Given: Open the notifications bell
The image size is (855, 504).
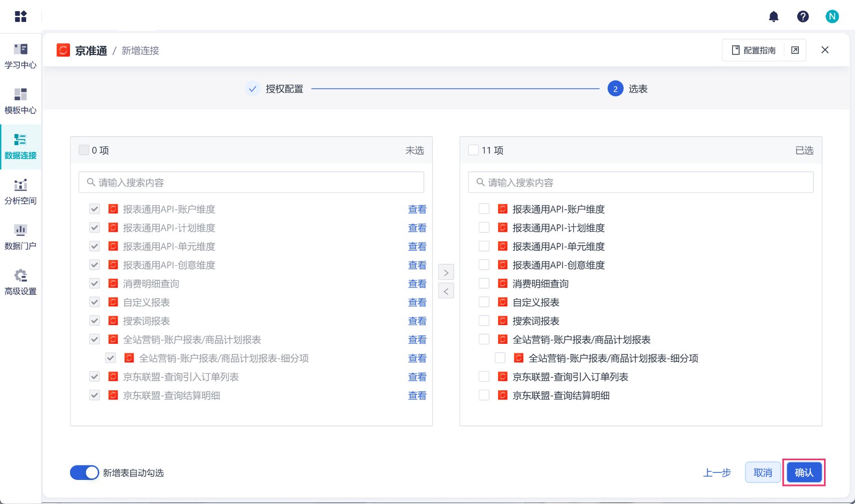Looking at the screenshot, I should click(773, 17).
